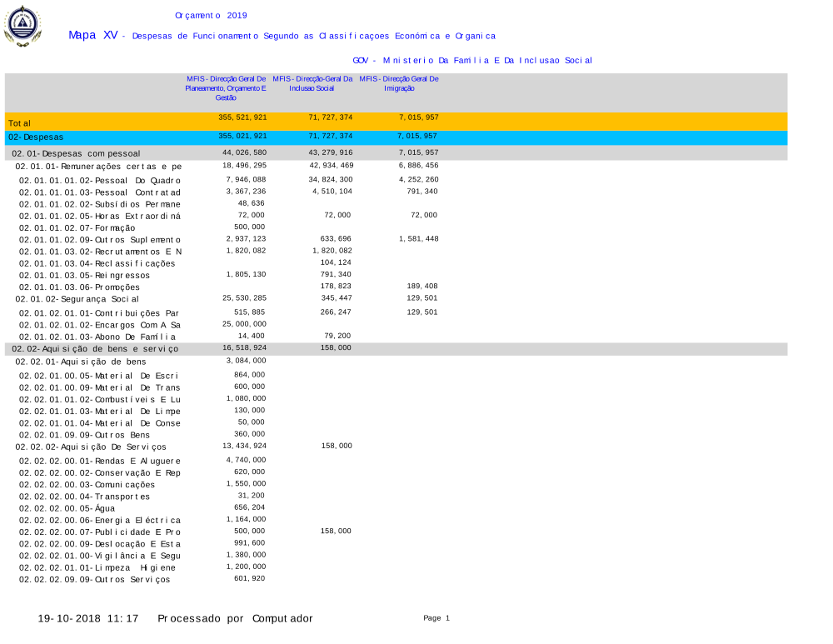Click the Page 1 footer indicator
833x644 pixels.
pyautogui.click(x=436, y=618)
